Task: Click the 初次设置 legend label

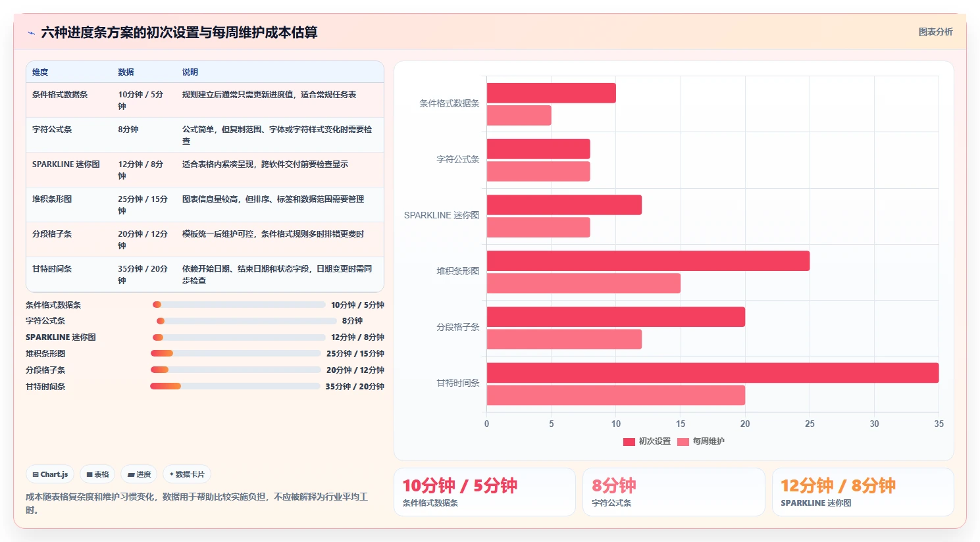Action: 654,441
